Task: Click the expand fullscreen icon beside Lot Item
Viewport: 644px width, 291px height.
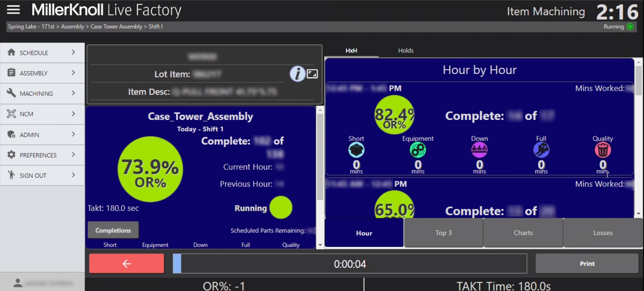Action: pos(312,74)
